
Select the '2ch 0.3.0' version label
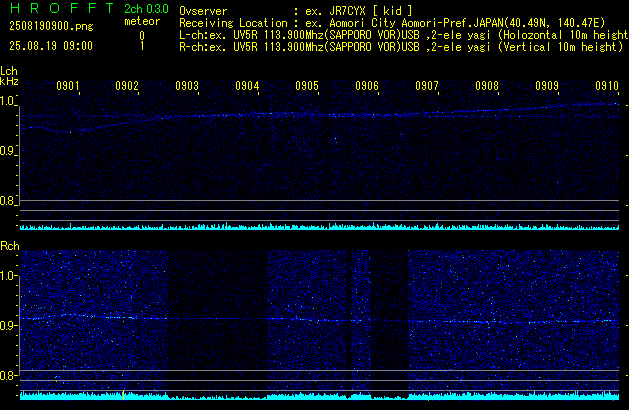(x=146, y=9)
